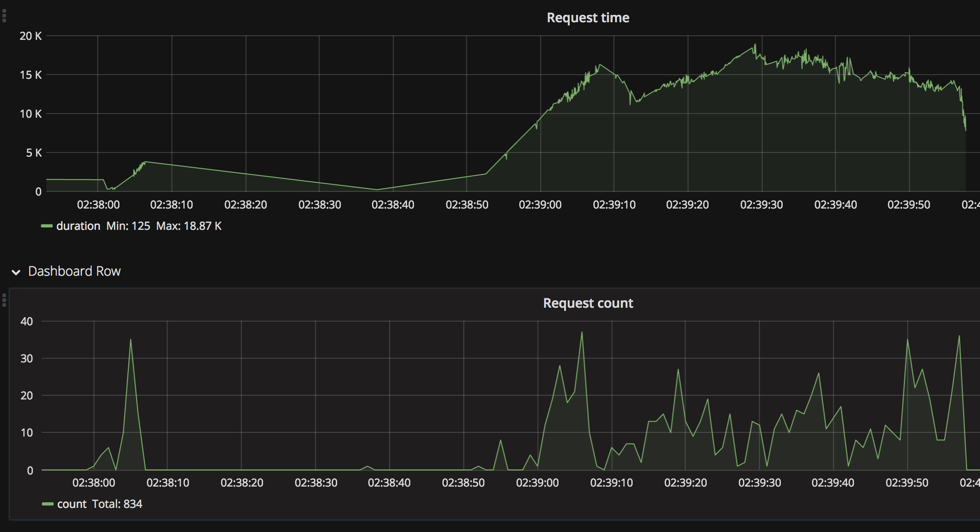Click Request time peak near 02:39:30
980x532 pixels.
755,45
